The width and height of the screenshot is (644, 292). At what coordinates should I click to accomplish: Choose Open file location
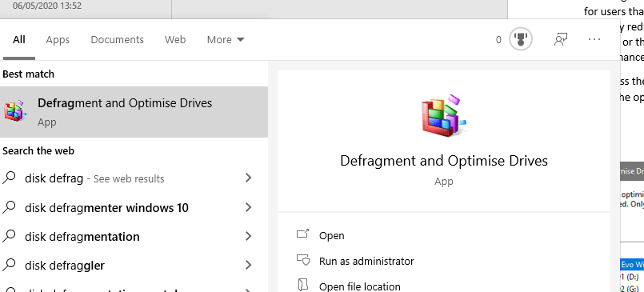pos(360,286)
